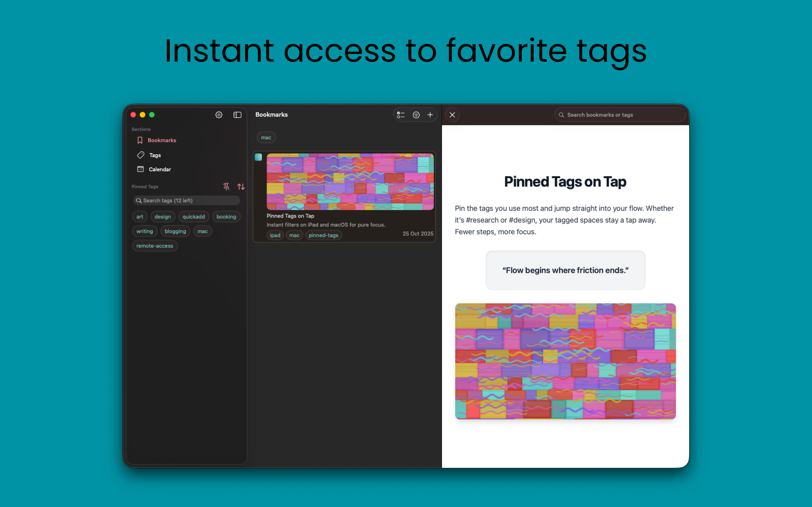Image resolution: width=812 pixels, height=507 pixels.
Task: Open the filter icon in Bookmarks toolbar
Action: tap(416, 115)
